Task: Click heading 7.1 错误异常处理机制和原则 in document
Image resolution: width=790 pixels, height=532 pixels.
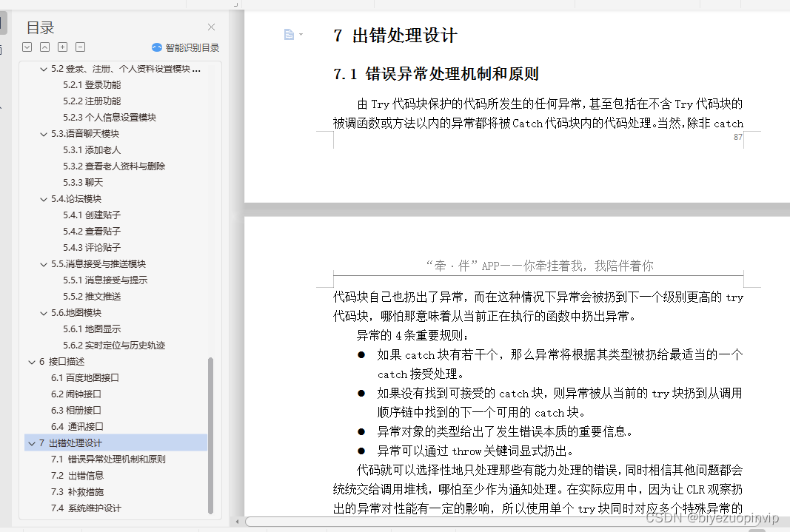Action: point(436,74)
